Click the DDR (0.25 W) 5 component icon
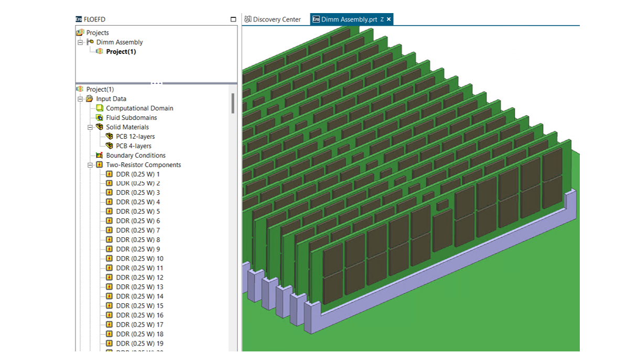This screenshot has height=364, width=638. [109, 212]
